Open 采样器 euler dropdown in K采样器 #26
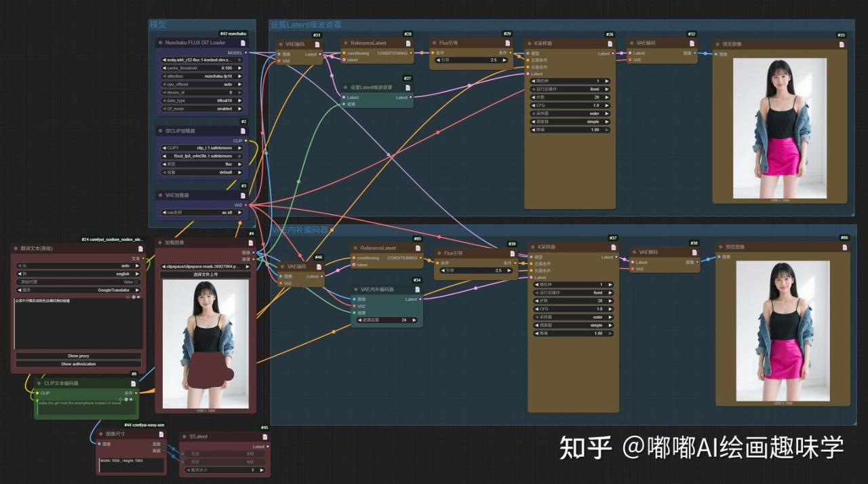 coord(570,113)
